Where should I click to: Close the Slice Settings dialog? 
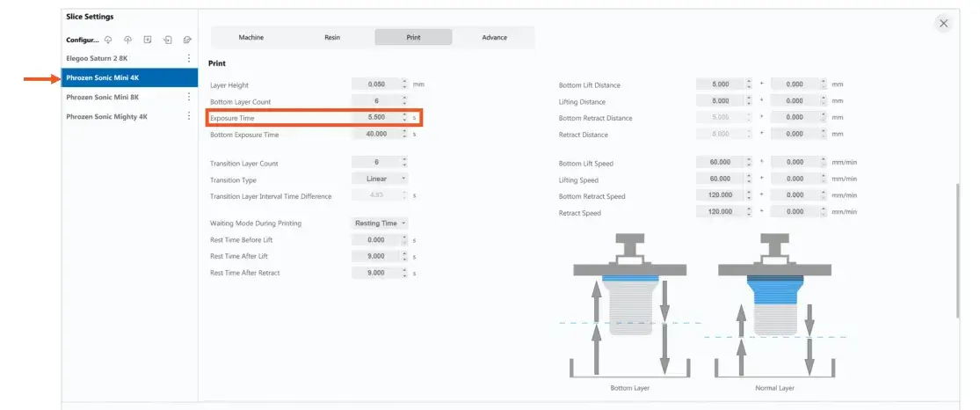point(943,24)
